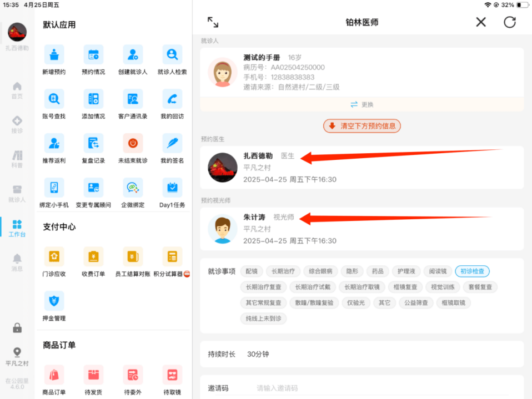Expand the 铂林医师 panel to fullscreen
Viewport: 532px width, 399px height.
(213, 22)
